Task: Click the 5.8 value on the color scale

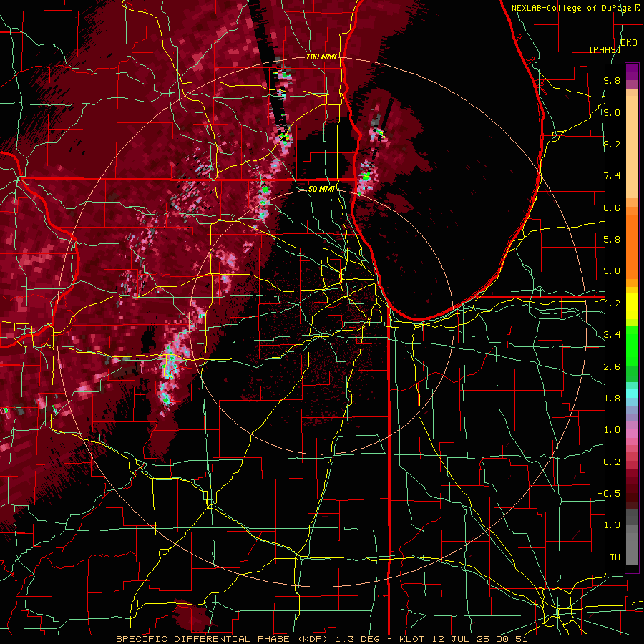Action: 612,240
